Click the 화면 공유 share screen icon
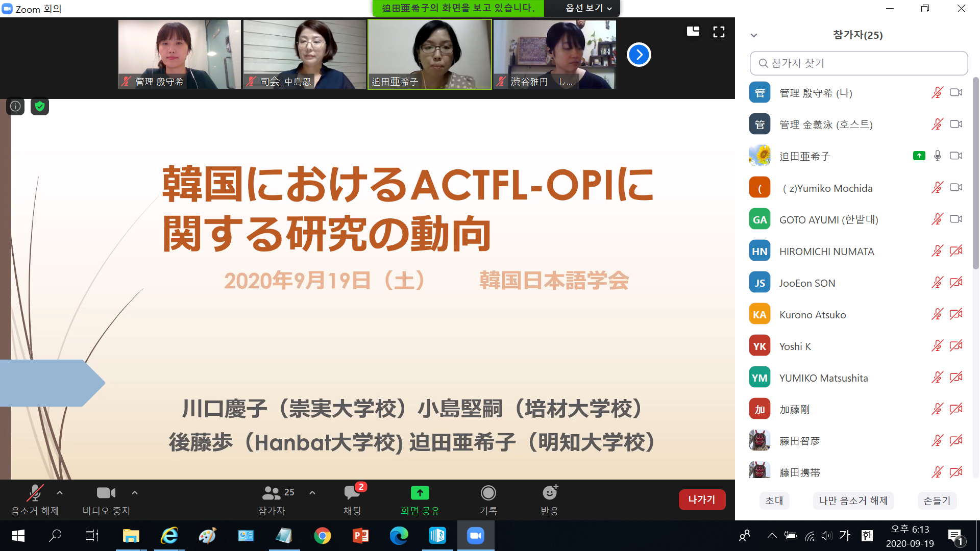Image resolution: width=980 pixels, height=551 pixels. tap(420, 493)
